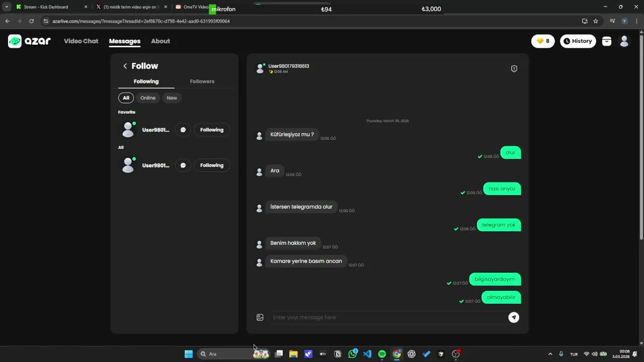Click the message "Küfürleşiyoz mu ?"
The height and width of the screenshot is (362, 644).
(292, 134)
